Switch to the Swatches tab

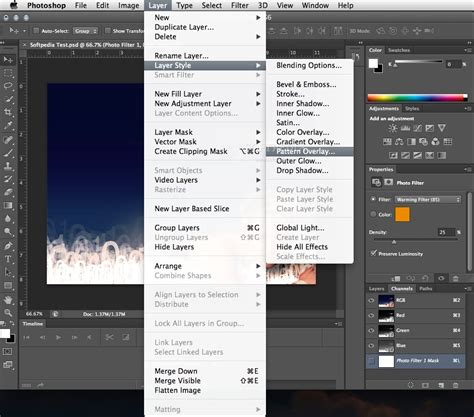399,50
